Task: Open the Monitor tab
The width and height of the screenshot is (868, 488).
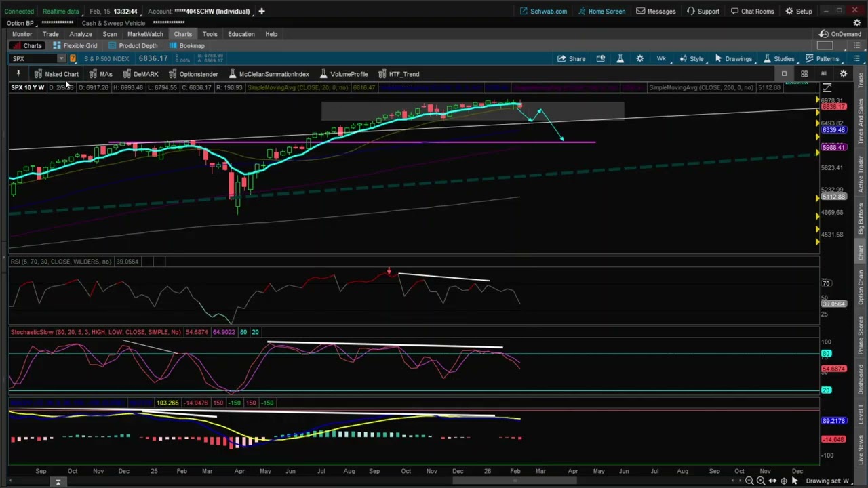Action: (x=22, y=34)
